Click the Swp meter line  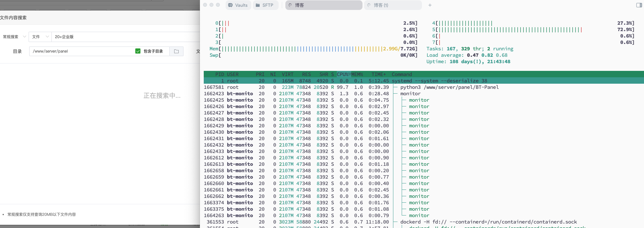tap(313, 55)
